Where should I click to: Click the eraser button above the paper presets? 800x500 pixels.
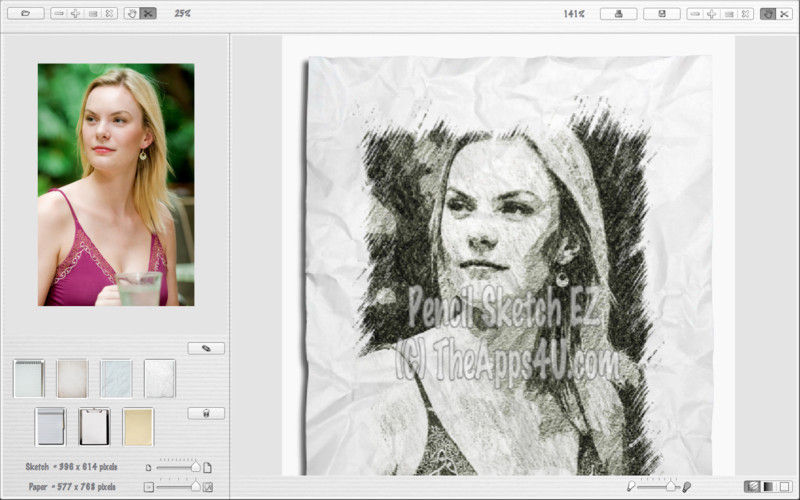[206, 348]
